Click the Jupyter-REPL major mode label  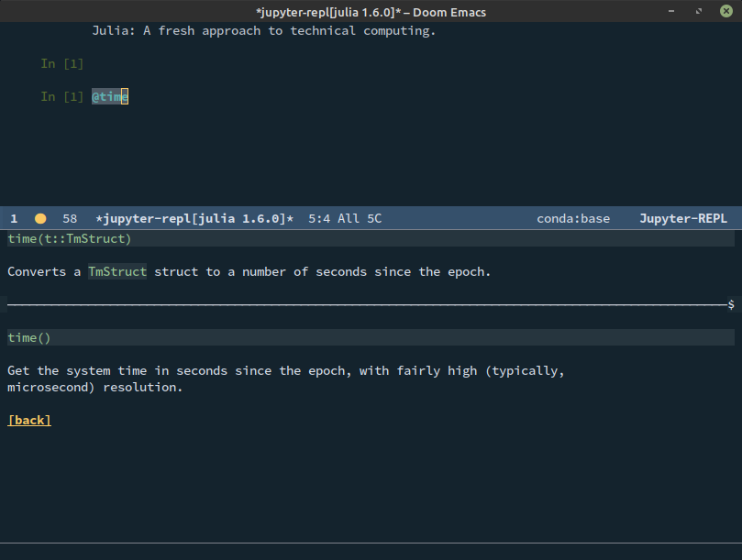click(x=683, y=218)
